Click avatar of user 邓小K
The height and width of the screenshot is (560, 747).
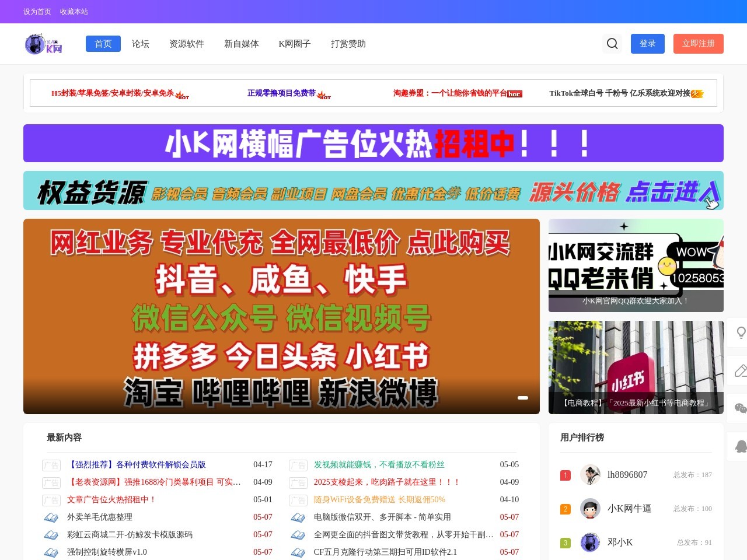coord(590,542)
